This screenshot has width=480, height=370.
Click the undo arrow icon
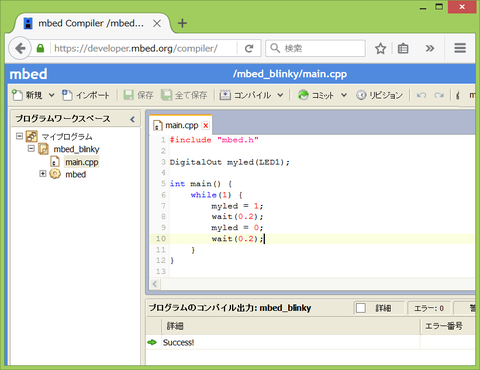(422, 95)
